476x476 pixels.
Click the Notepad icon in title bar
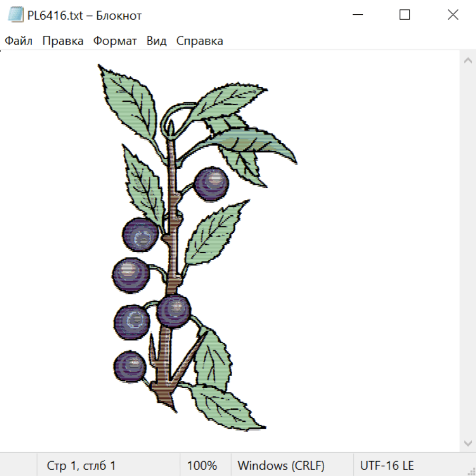click(x=15, y=15)
